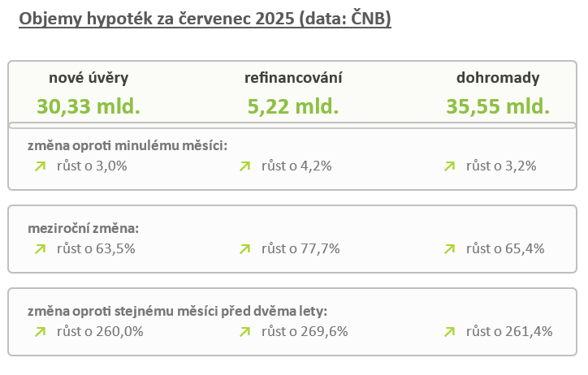Click the 30,33 mld. value
Image resolution: width=588 pixels, height=375 pixels.
(89, 106)
